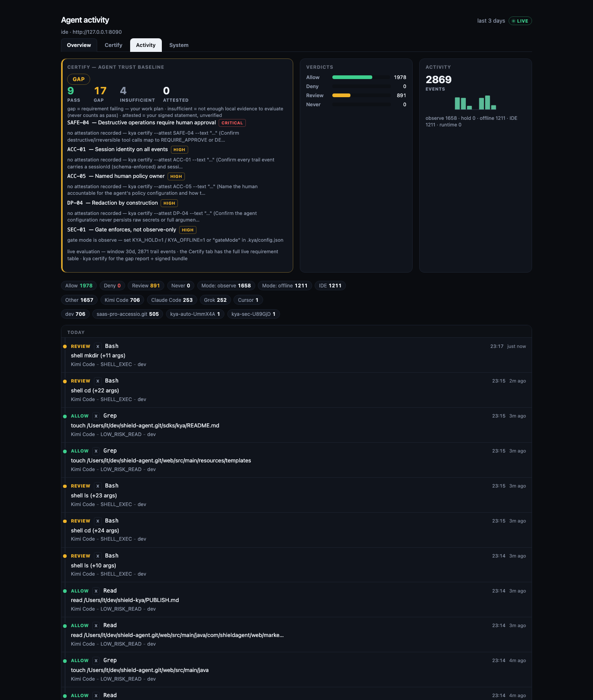Click the ide http://127.0.0.1:8090 address

click(x=91, y=32)
